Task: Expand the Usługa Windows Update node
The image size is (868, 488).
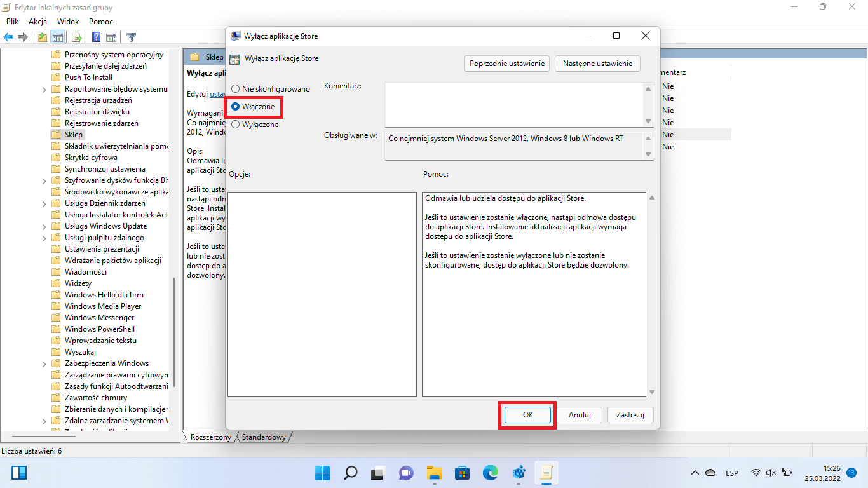Action: (44, 226)
